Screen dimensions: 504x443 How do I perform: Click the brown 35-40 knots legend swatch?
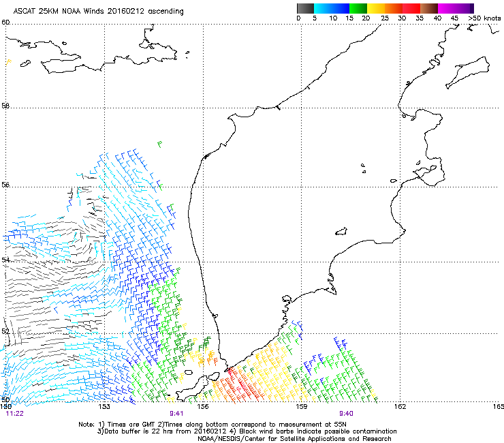pos(429,8)
